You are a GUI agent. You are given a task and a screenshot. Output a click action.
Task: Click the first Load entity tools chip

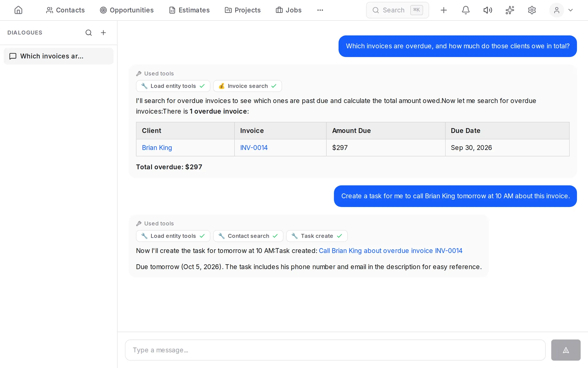point(173,86)
